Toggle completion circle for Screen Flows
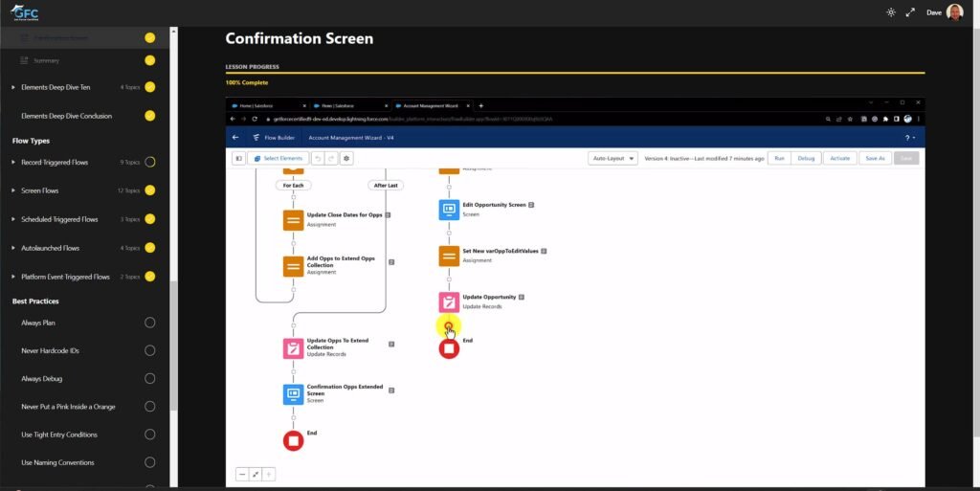This screenshot has width=980, height=491. coord(150,190)
